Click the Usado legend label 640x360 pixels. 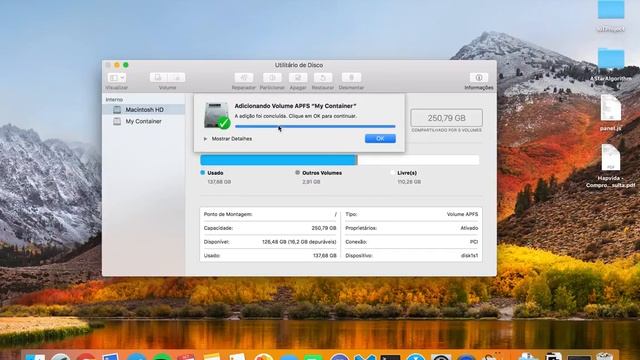(215, 173)
